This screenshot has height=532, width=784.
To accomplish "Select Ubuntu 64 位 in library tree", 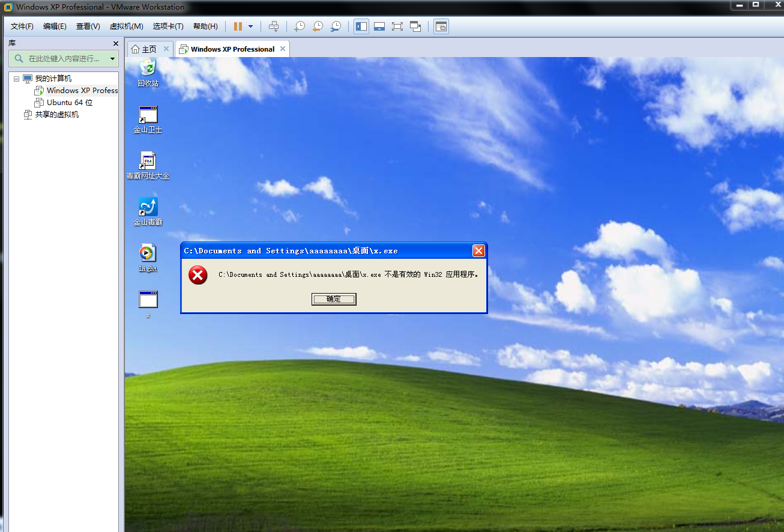I will [70, 103].
